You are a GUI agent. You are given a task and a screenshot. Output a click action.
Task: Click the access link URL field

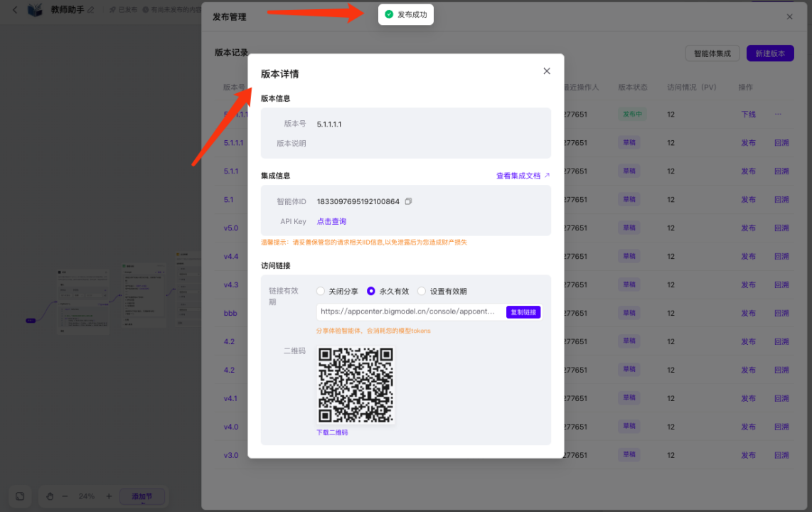pos(410,311)
